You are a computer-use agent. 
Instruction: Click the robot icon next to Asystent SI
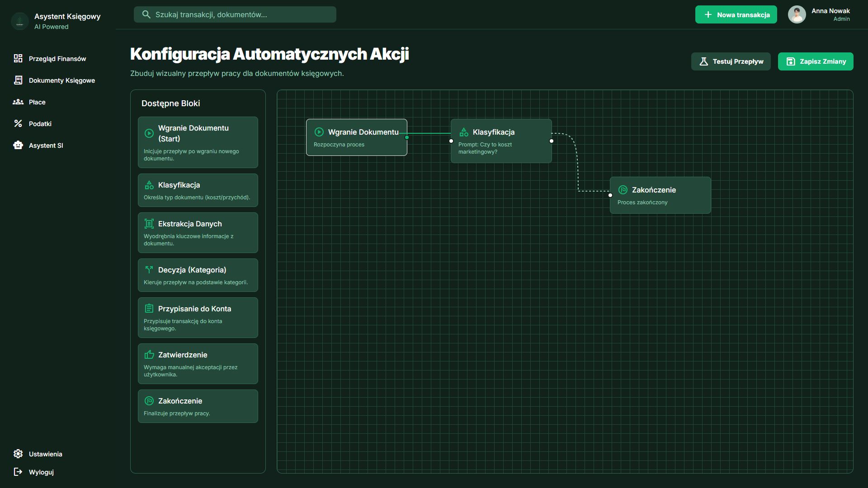tap(18, 145)
